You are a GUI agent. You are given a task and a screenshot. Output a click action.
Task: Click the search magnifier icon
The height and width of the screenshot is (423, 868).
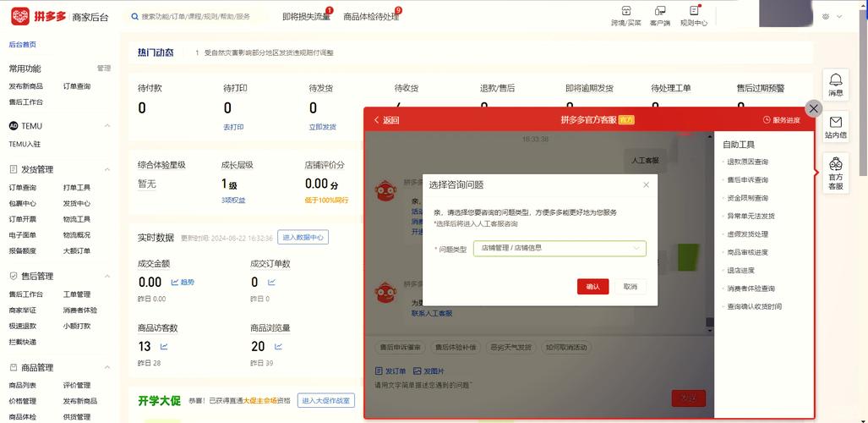tap(134, 17)
